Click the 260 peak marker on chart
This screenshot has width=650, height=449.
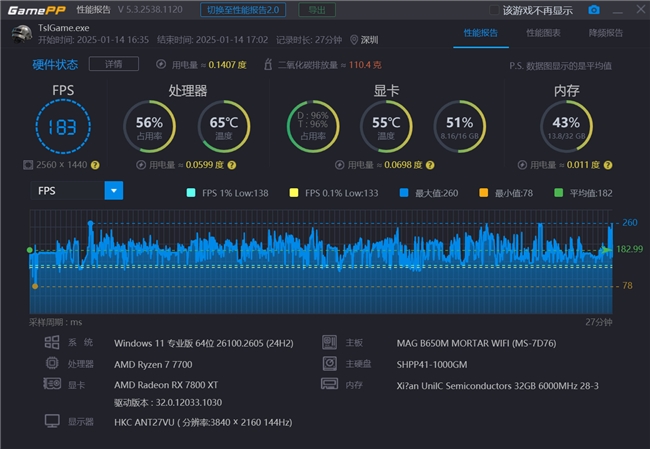[x=90, y=223]
